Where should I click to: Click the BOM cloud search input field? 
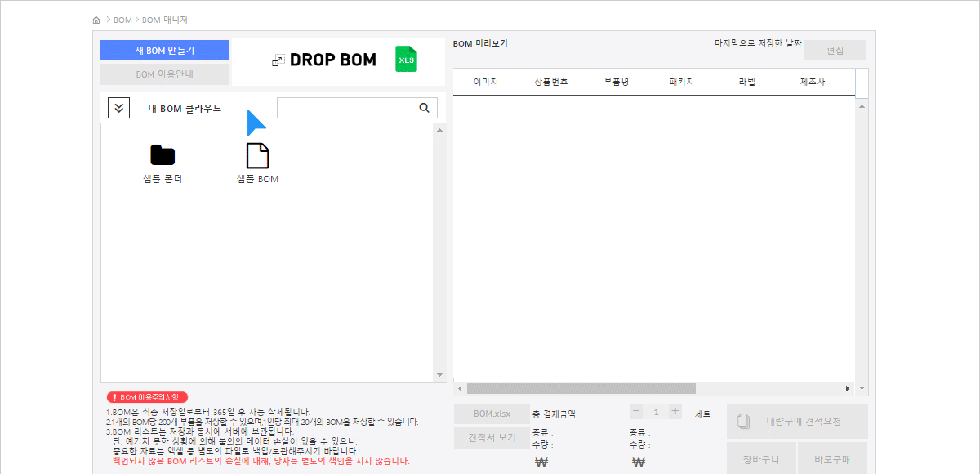coord(346,108)
